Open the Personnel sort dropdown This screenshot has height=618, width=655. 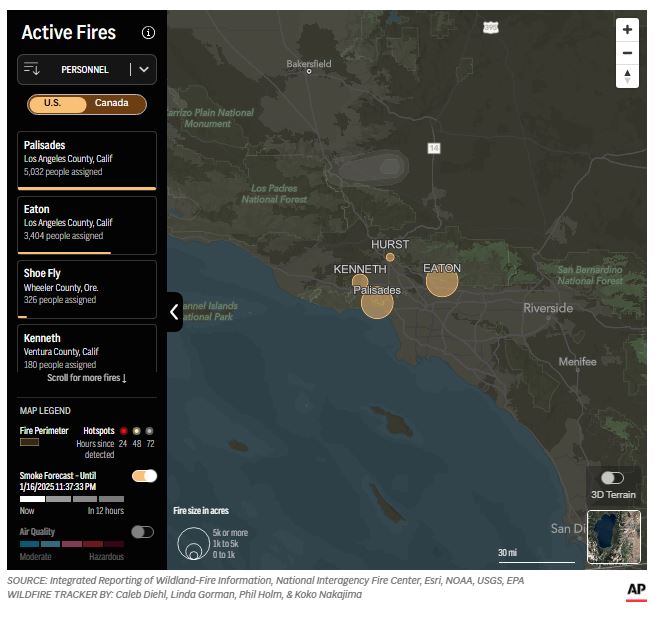(x=144, y=69)
